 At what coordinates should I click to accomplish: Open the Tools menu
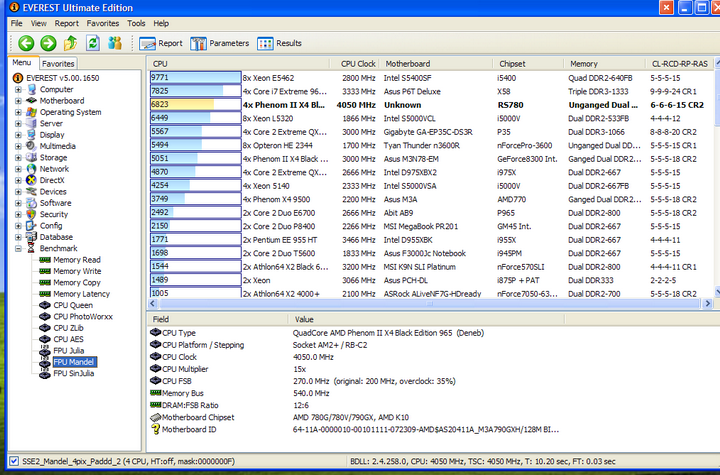136,23
